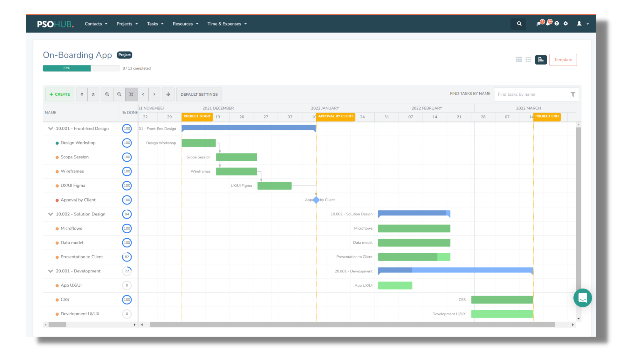Screen dimensions: 644x364
Task: Open a new project from the Template button
Action: click(x=563, y=59)
